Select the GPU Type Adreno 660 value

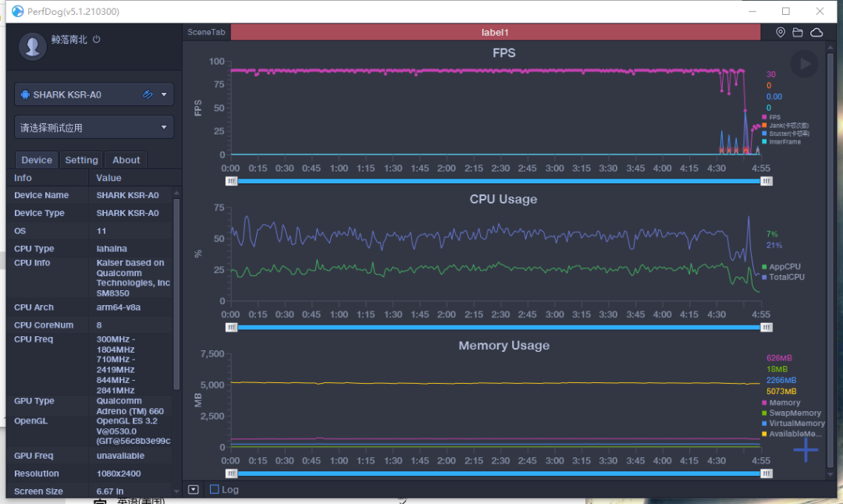pyautogui.click(x=130, y=406)
